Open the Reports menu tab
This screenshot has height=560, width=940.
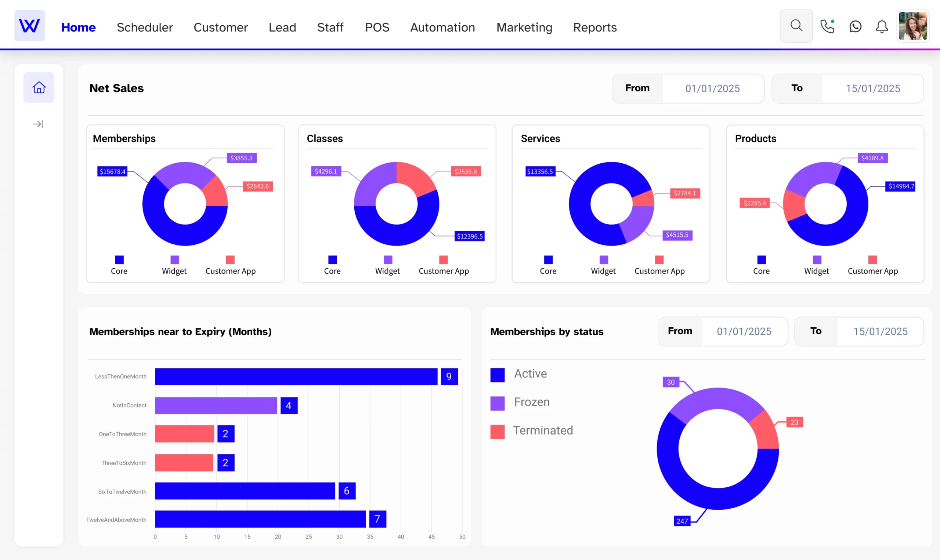[x=595, y=27]
